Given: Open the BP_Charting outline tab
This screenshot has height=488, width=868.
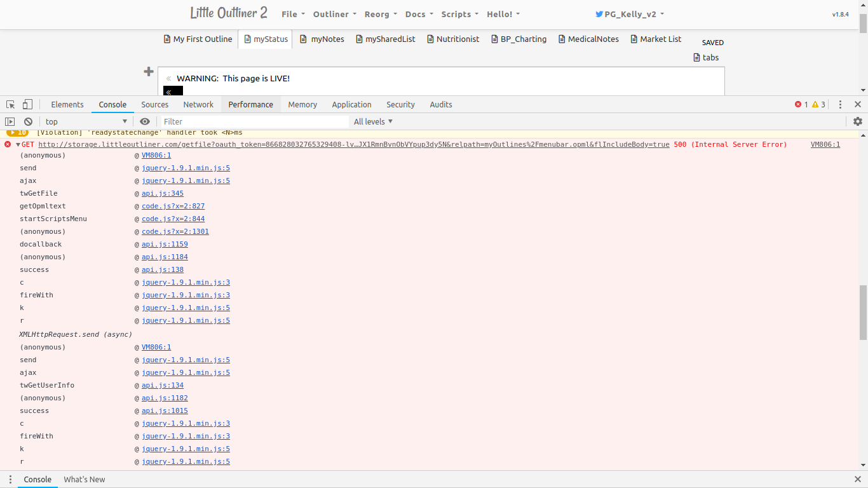Looking at the screenshot, I should click(519, 39).
